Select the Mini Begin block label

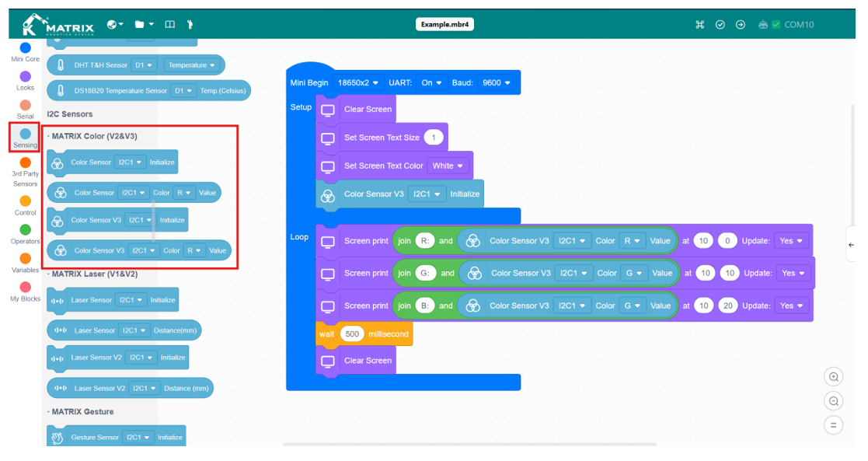[309, 82]
